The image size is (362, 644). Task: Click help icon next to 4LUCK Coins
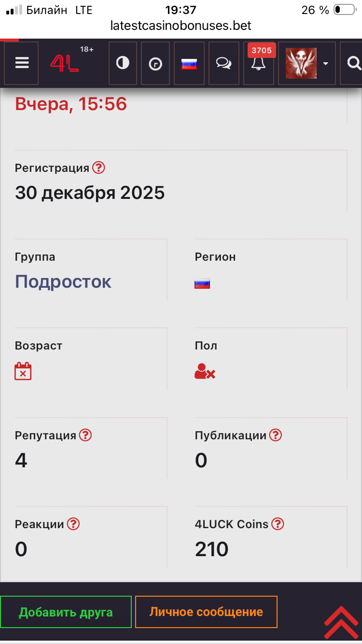pos(278,524)
